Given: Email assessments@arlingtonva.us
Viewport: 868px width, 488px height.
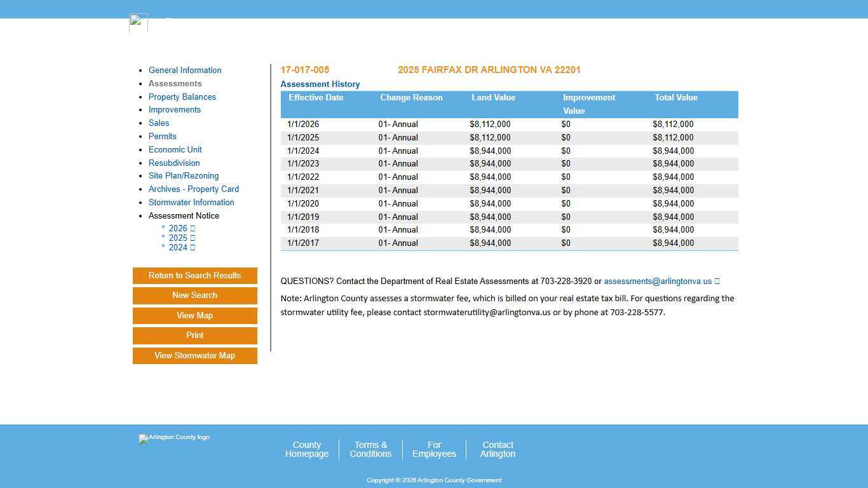Looking at the screenshot, I should pyautogui.click(x=658, y=281).
